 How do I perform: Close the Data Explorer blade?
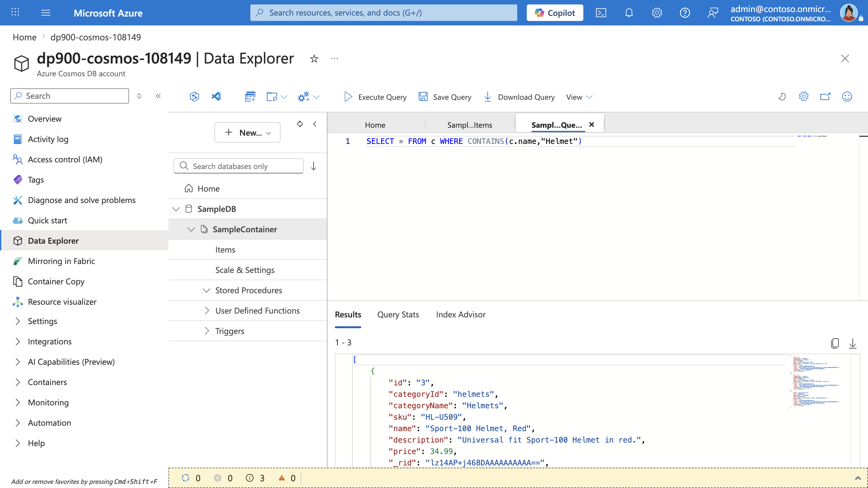(x=845, y=58)
